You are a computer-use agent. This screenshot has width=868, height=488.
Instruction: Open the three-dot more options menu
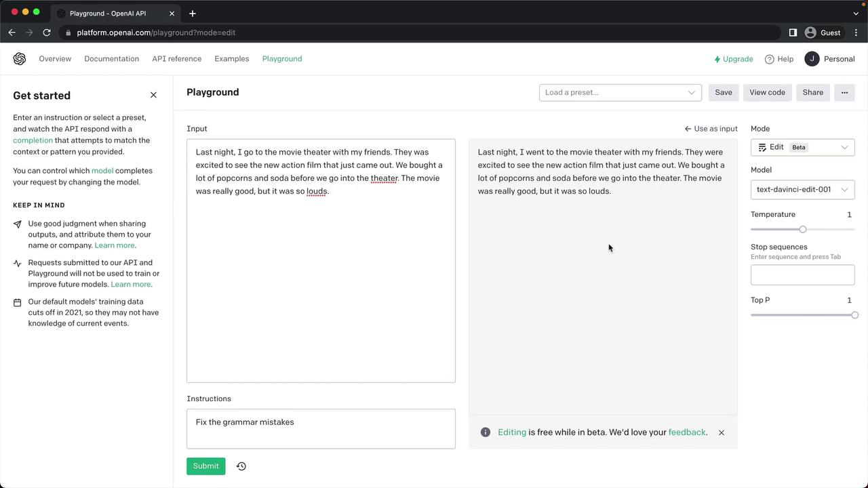pos(844,92)
